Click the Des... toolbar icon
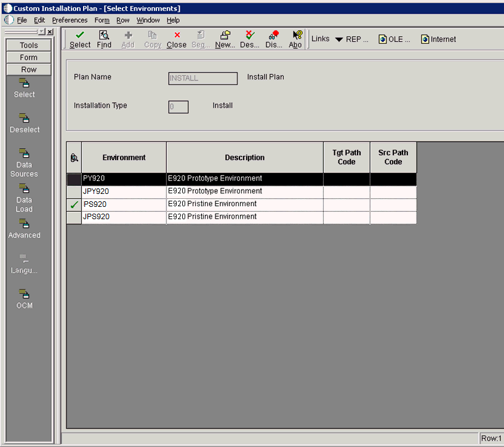The height and width of the screenshot is (447, 504). [x=250, y=34]
